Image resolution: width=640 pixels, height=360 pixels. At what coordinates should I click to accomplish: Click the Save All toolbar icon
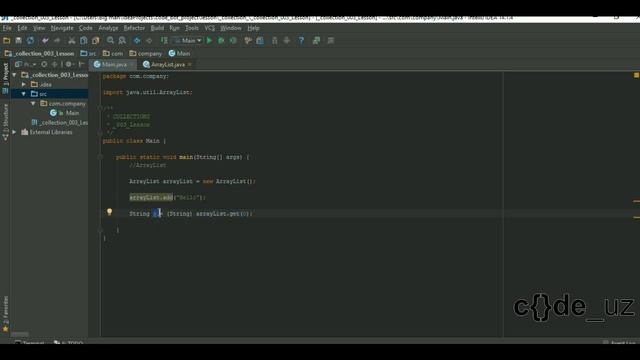(18, 40)
